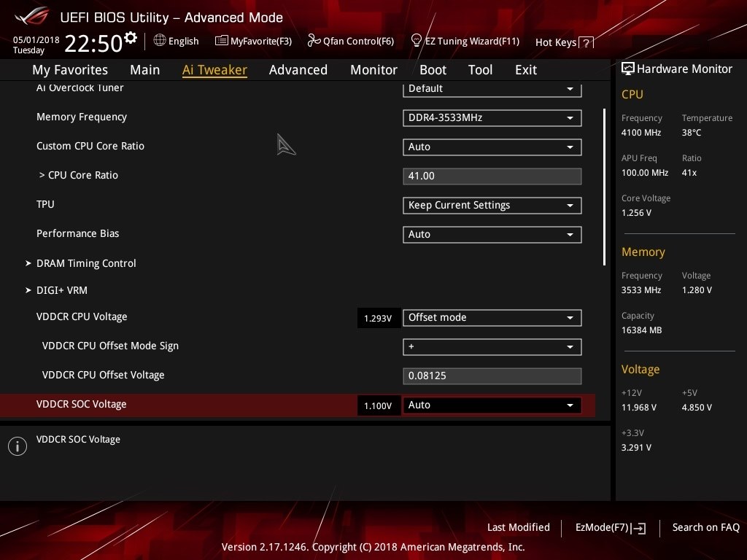Launch EZ Tuning Wizard(F11)
This screenshot has height=560, width=747.
465,41
